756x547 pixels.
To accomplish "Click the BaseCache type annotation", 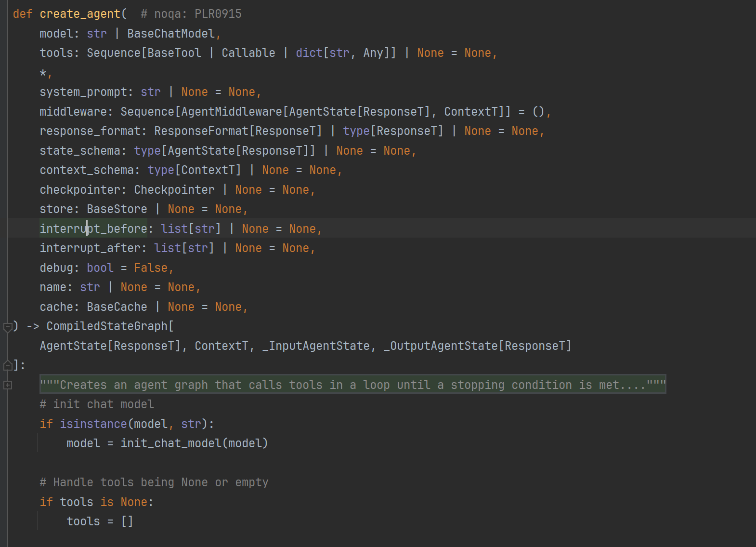I will click(x=117, y=307).
